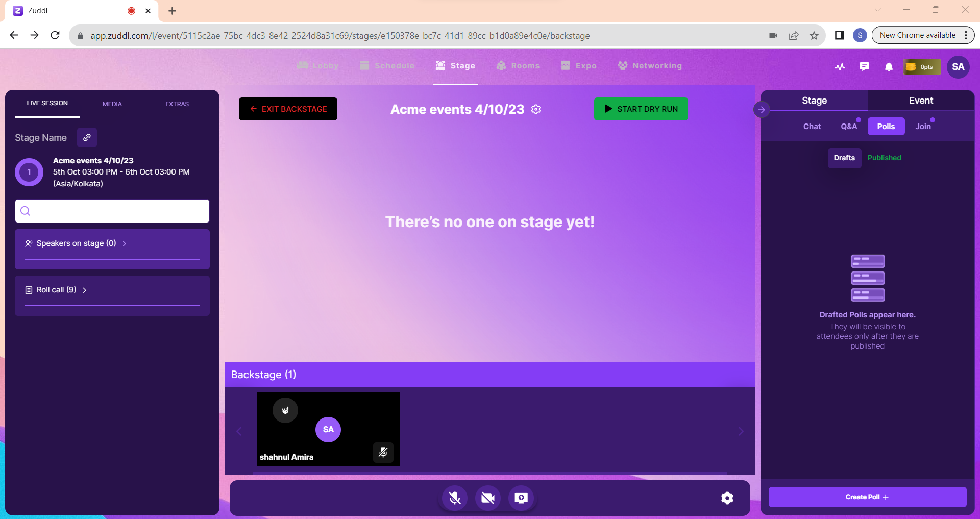Bookmark this page with the star icon
Image resolution: width=980 pixels, height=519 pixels.
point(814,36)
